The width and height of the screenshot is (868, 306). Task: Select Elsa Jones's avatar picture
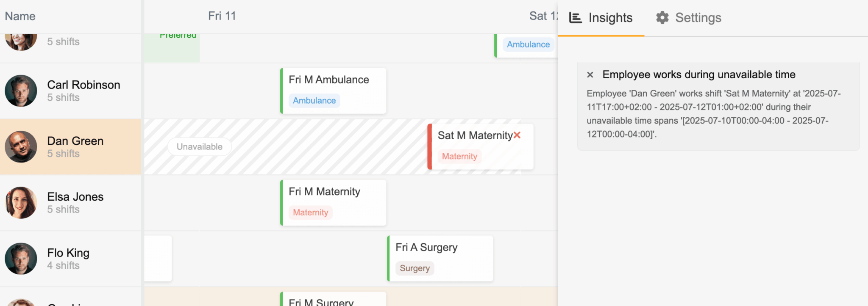(x=21, y=203)
